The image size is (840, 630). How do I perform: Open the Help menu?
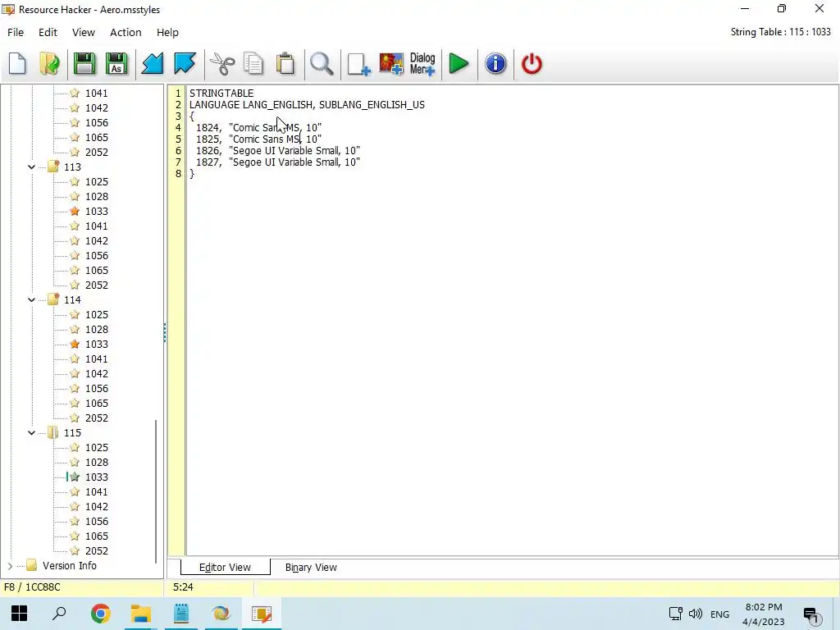pyautogui.click(x=167, y=32)
